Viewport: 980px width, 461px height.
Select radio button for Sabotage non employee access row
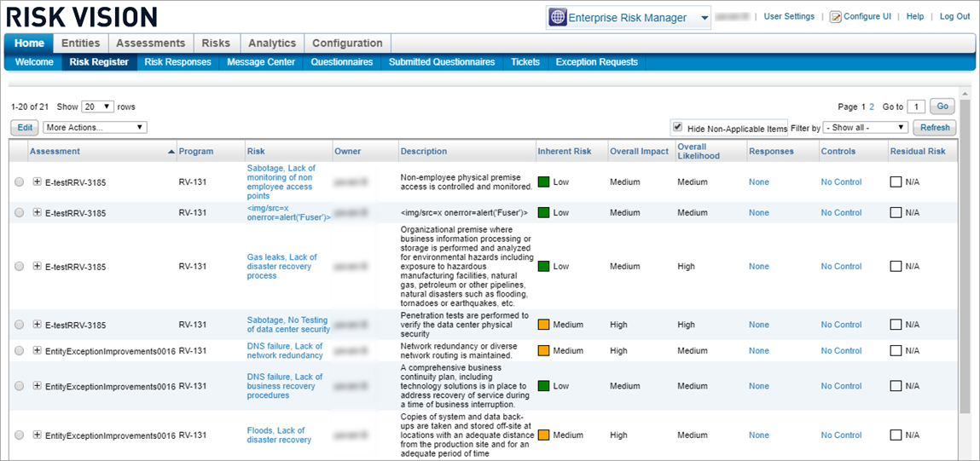click(x=20, y=182)
